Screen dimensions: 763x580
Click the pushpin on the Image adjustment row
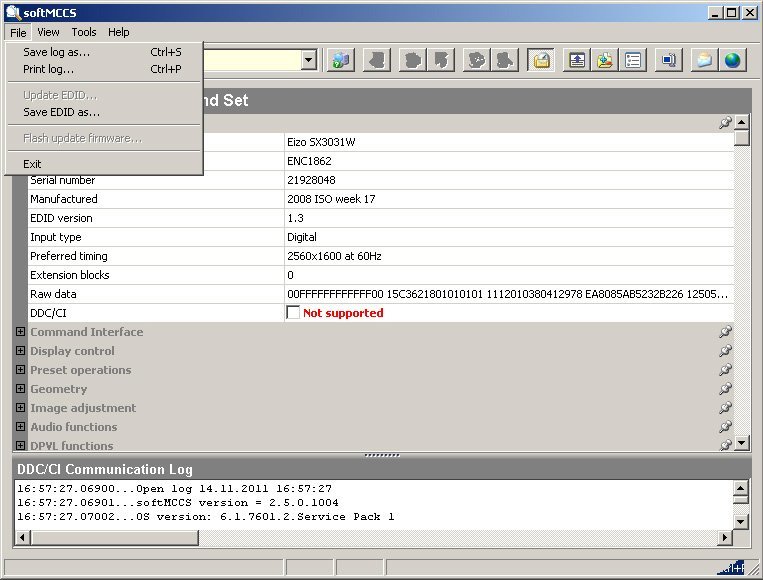(725, 407)
